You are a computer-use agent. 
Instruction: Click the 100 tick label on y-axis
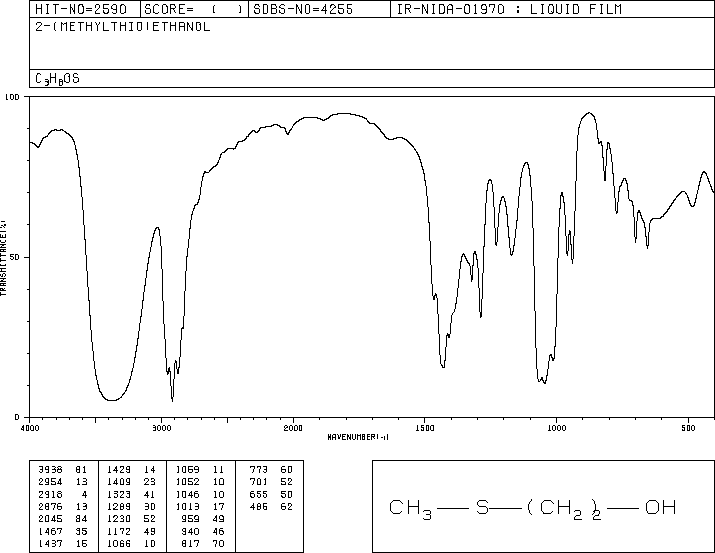(x=12, y=97)
